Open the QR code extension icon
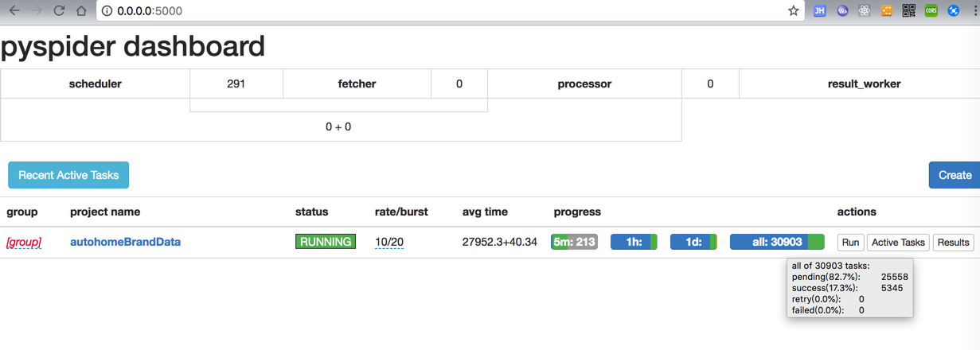The width and height of the screenshot is (980, 350). [x=908, y=11]
